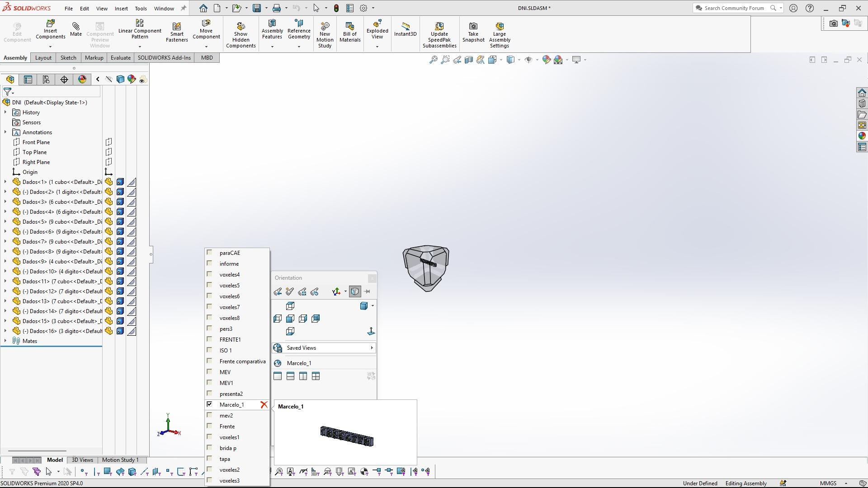Image resolution: width=868 pixels, height=488 pixels.
Task: Toggle Instant3D
Action: tap(405, 29)
